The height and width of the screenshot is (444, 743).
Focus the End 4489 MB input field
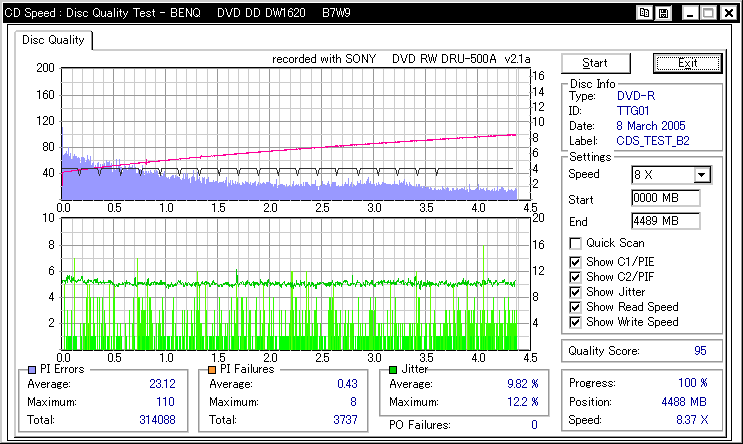click(665, 220)
